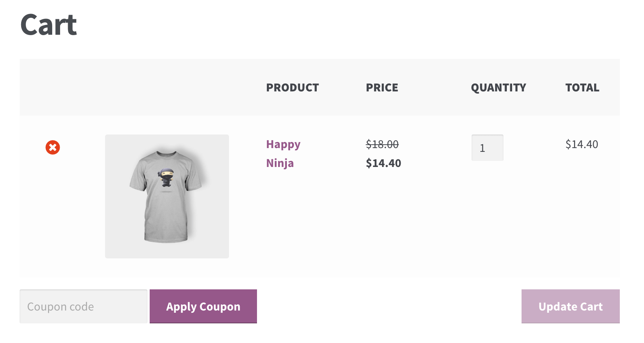Click the word Happy in the product name
Viewport: 644px width, 343px height.
click(x=283, y=144)
